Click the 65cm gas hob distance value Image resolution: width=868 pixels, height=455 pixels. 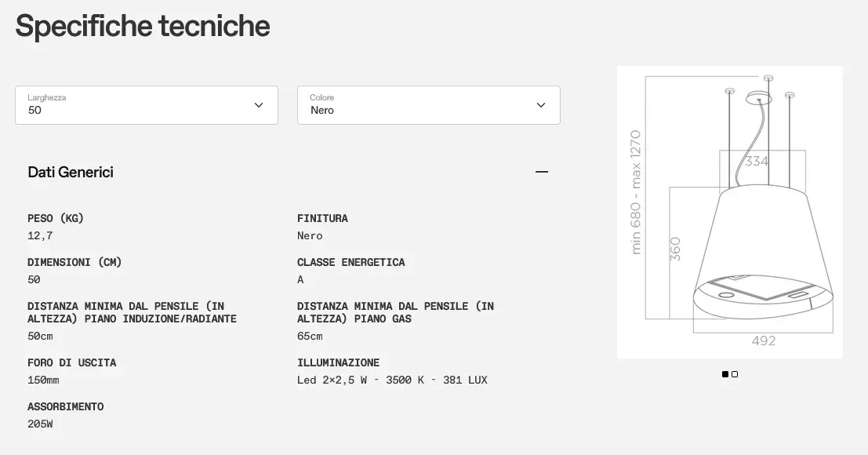[310, 336]
